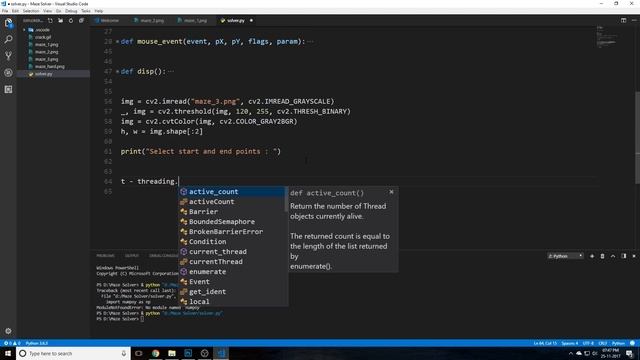Click the panel position icon beside the chevron

point(624,256)
